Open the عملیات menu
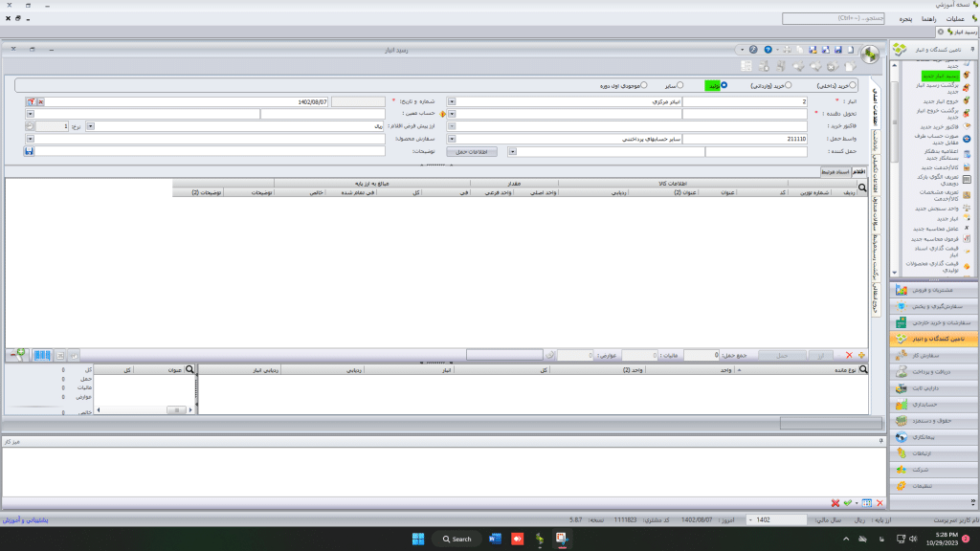Image resolution: width=980 pixels, height=551 pixels. [x=954, y=19]
